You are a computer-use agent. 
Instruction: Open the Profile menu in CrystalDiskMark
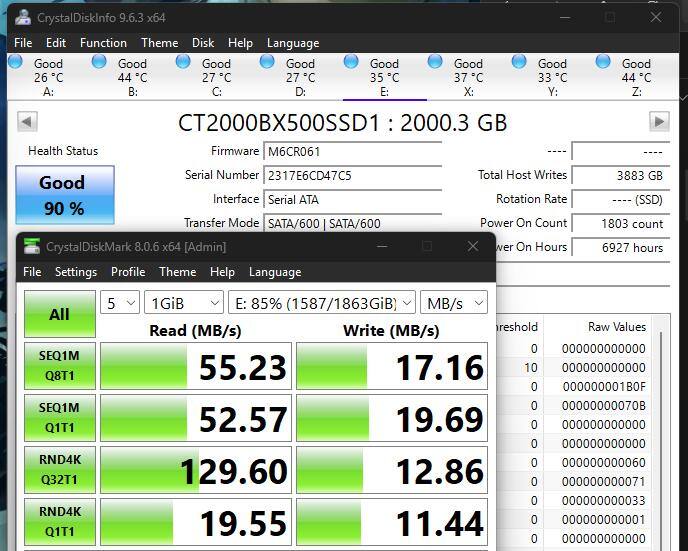128,272
